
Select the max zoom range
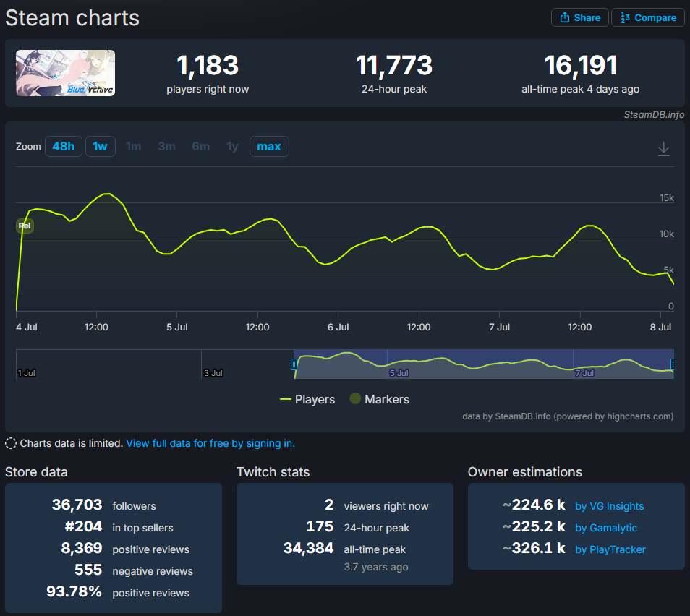pyautogui.click(x=269, y=147)
